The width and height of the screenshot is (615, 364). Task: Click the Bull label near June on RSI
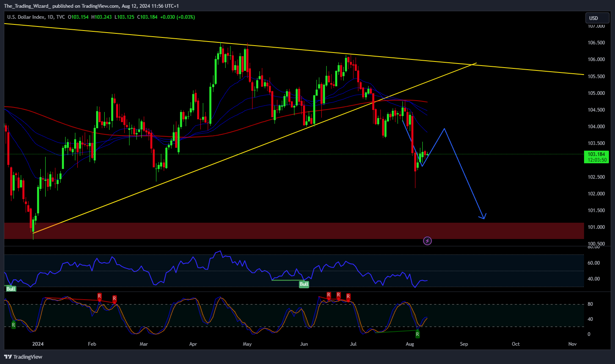pos(304,284)
